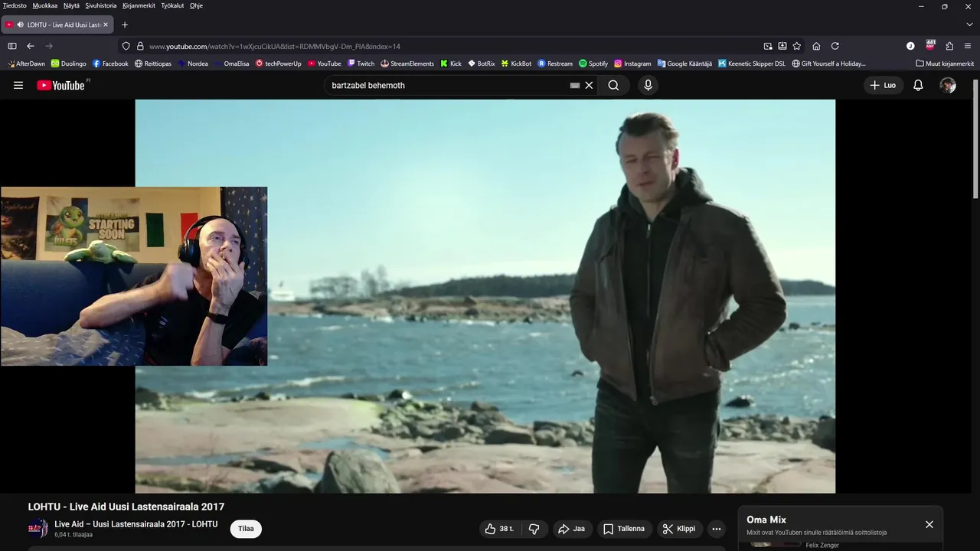Open the Reittiopas bookmark
The image size is (980, 551).
pos(153,64)
